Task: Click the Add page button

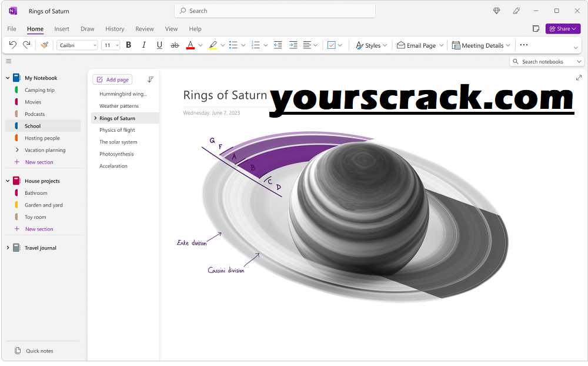Action: [112, 79]
